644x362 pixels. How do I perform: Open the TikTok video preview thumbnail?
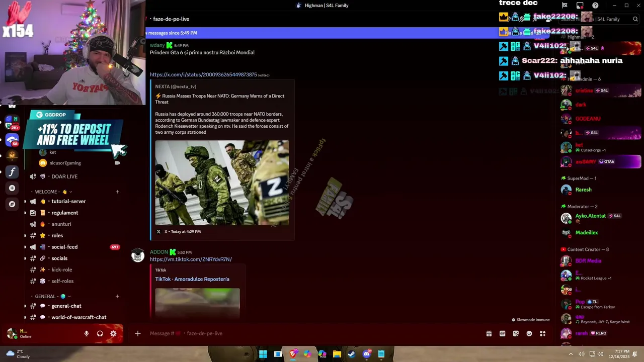pos(197,303)
